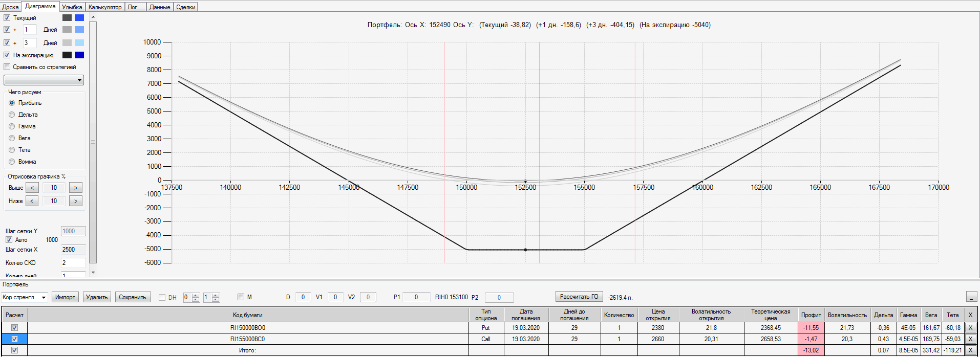Image resolution: width=980 pixels, height=357 pixels.
Task: Decrease Ниже percent with left arrow
Action: (x=32, y=201)
